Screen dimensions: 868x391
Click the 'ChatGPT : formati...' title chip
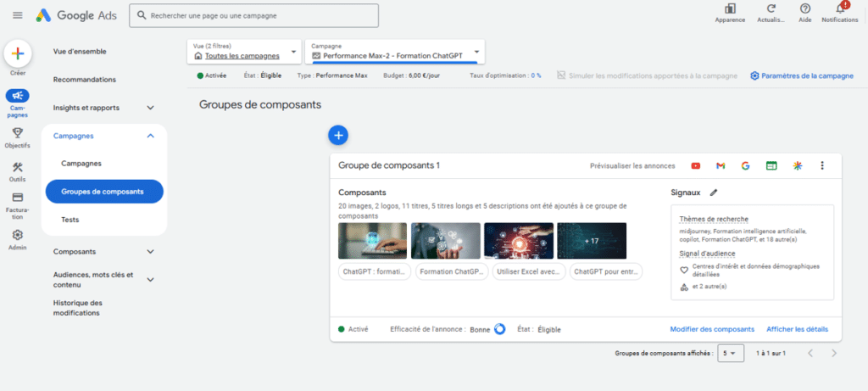pos(375,272)
